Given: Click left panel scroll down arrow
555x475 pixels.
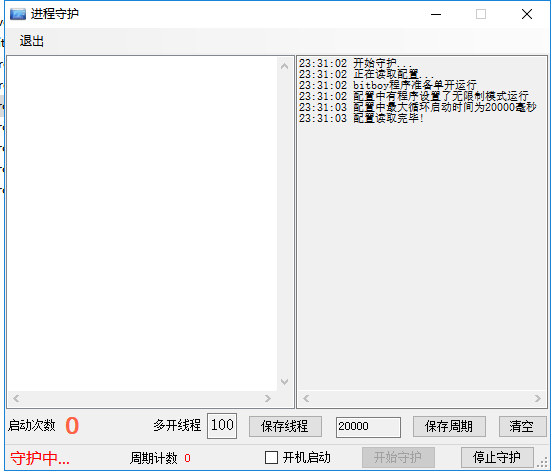Looking at the screenshot, I should pos(285,382).
